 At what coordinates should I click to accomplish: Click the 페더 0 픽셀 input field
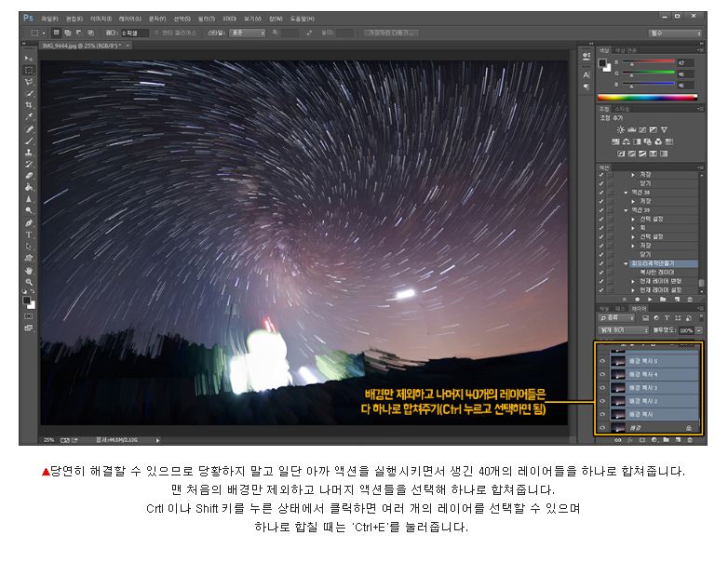[x=135, y=33]
